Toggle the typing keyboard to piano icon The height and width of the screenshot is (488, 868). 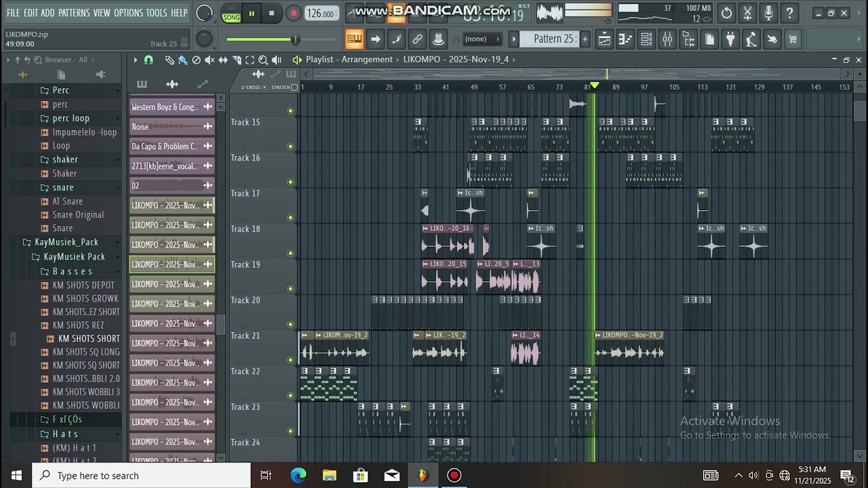click(x=354, y=39)
